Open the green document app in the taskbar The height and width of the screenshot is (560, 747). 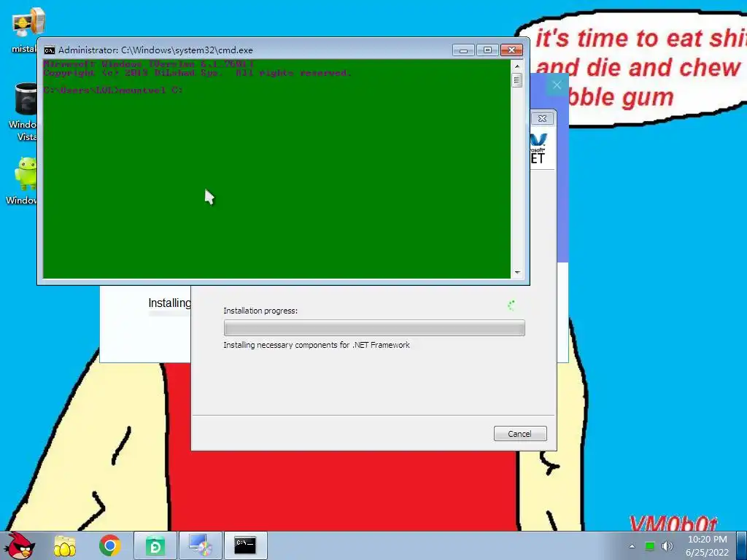pos(155,545)
